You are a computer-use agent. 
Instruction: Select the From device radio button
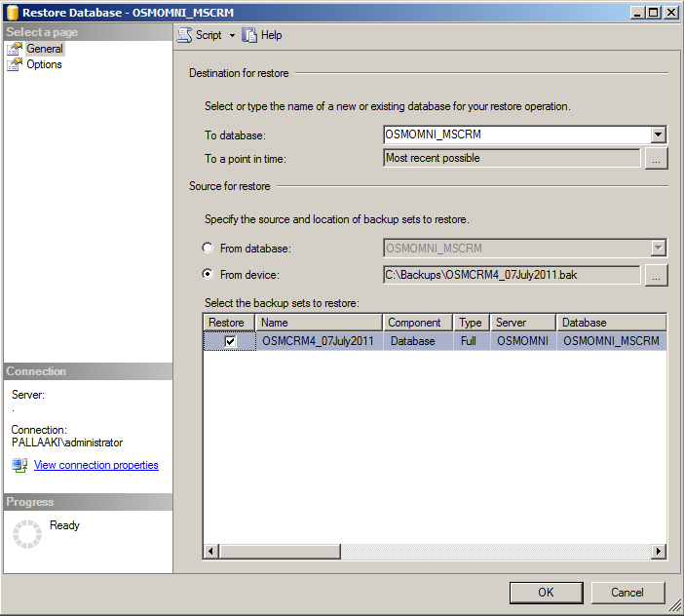[208, 275]
